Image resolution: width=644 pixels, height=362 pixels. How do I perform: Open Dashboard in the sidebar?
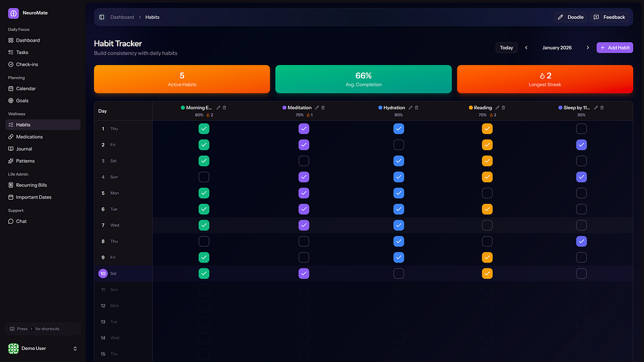(x=43, y=40)
